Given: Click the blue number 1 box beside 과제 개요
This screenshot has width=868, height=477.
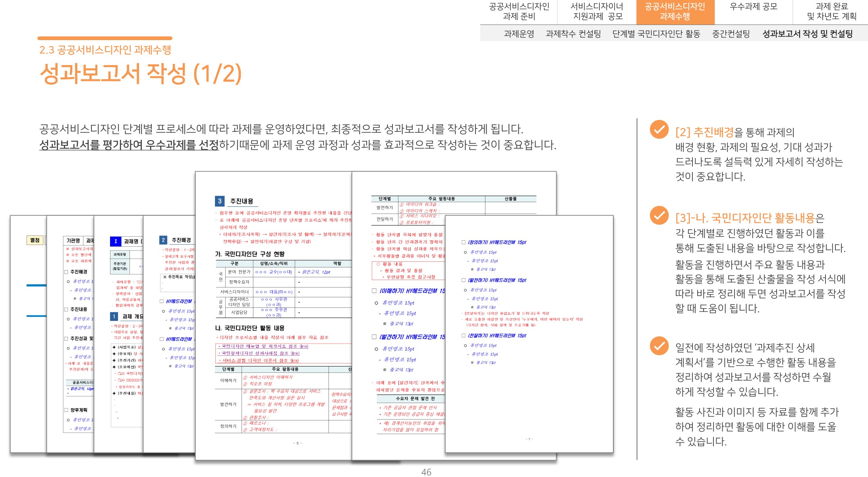Looking at the screenshot, I should click(x=114, y=316).
